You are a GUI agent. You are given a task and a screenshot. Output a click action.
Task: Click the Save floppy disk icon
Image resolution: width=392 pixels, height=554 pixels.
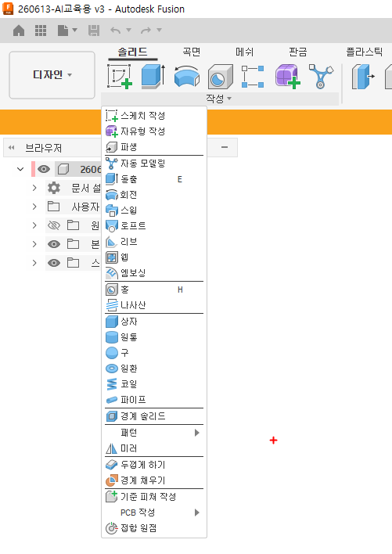(94, 31)
